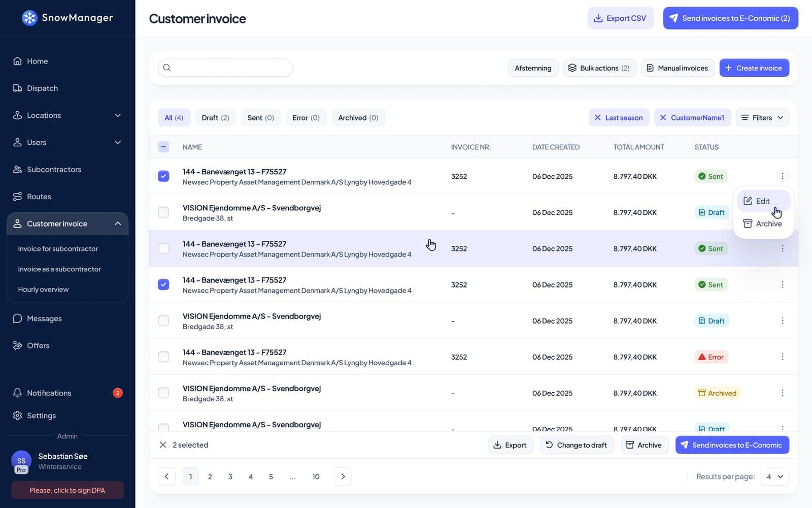The height and width of the screenshot is (508, 812).
Task: Switch to the Draft (2) tab
Action: pyautogui.click(x=215, y=117)
